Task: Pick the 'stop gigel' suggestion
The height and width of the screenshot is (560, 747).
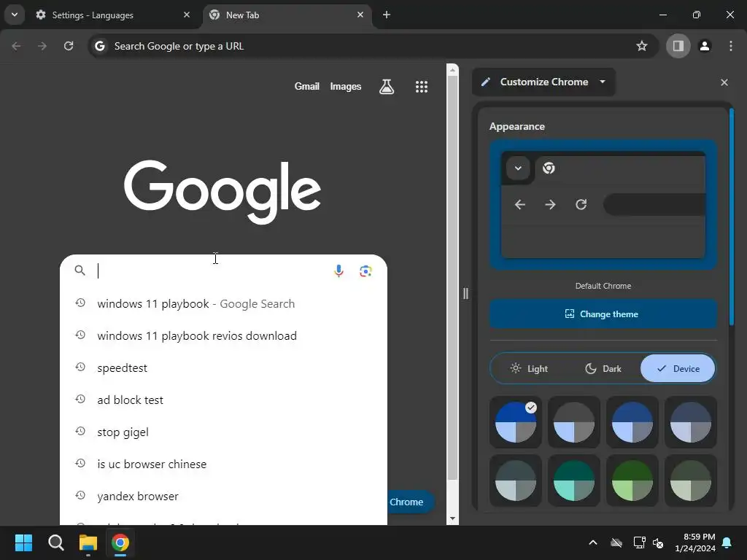Action: pos(223,432)
